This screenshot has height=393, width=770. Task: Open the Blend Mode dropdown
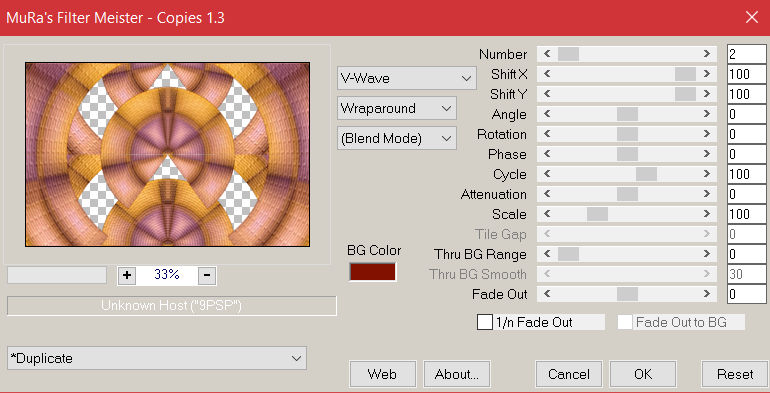tap(397, 139)
